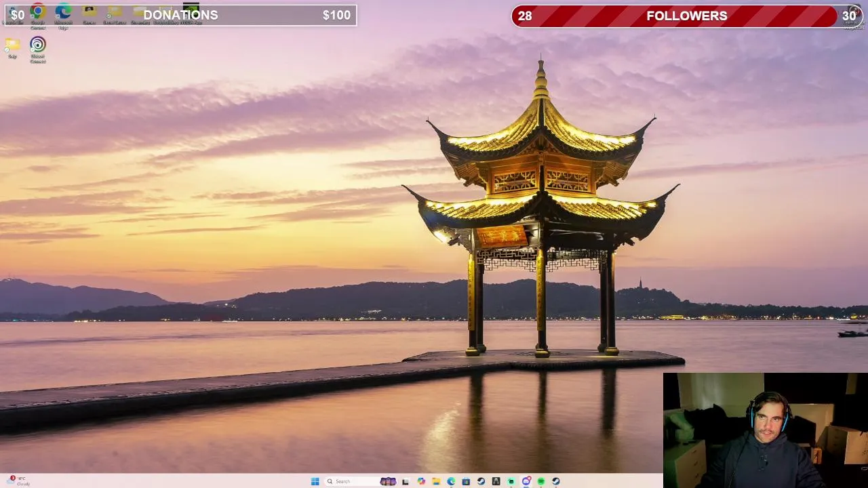Launch Copilot from the taskbar
This screenshot has height=488, width=868.
[x=421, y=481]
